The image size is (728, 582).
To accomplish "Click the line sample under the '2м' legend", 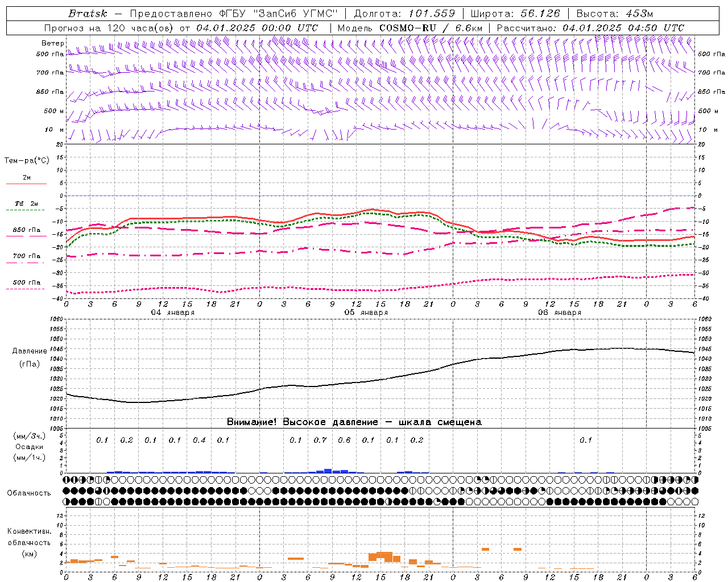I will [26, 184].
